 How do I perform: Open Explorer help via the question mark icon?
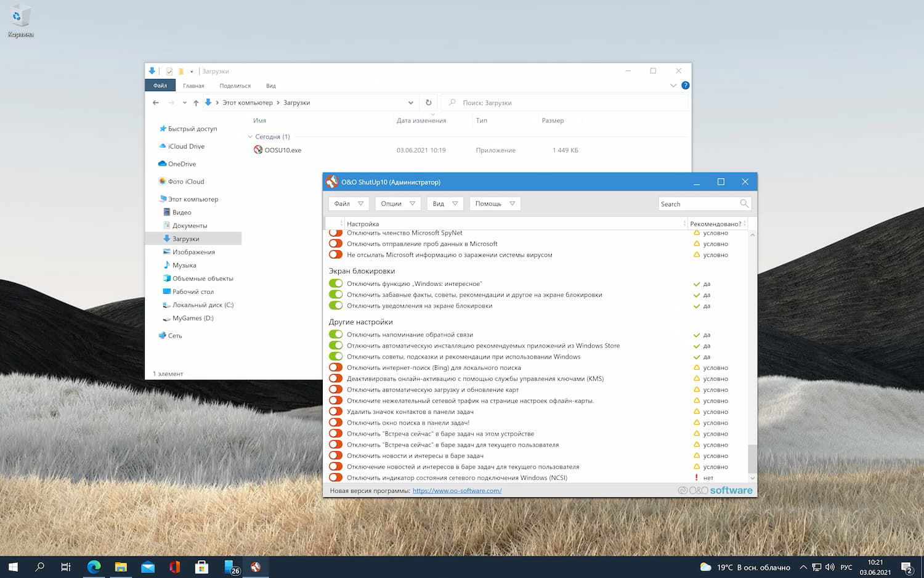tap(686, 85)
